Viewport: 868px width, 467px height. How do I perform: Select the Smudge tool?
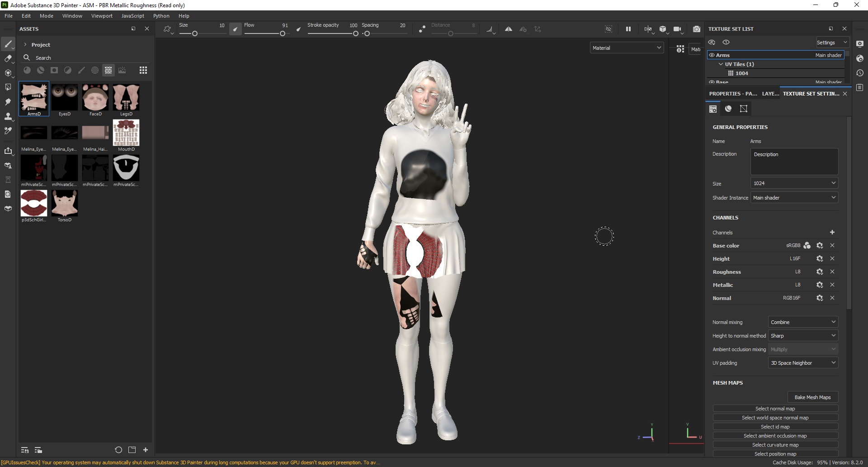pos(8,102)
